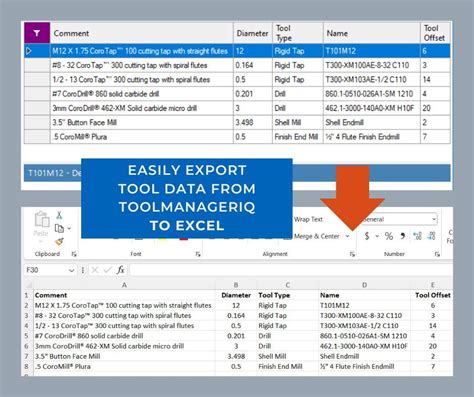
Task: Sort by the Diameter column header in ToolManagerIQ
Action: 253,33
